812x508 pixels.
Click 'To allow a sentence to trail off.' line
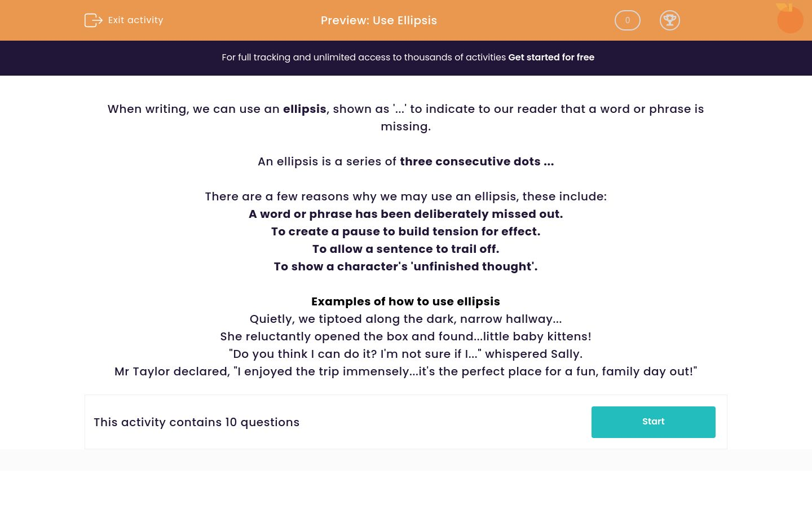tap(405, 249)
